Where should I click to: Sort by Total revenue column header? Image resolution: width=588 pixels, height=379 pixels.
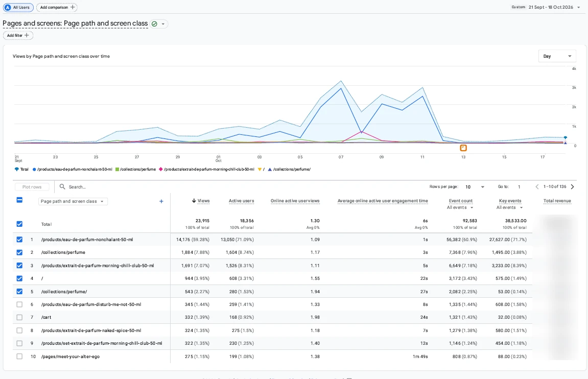tap(557, 201)
